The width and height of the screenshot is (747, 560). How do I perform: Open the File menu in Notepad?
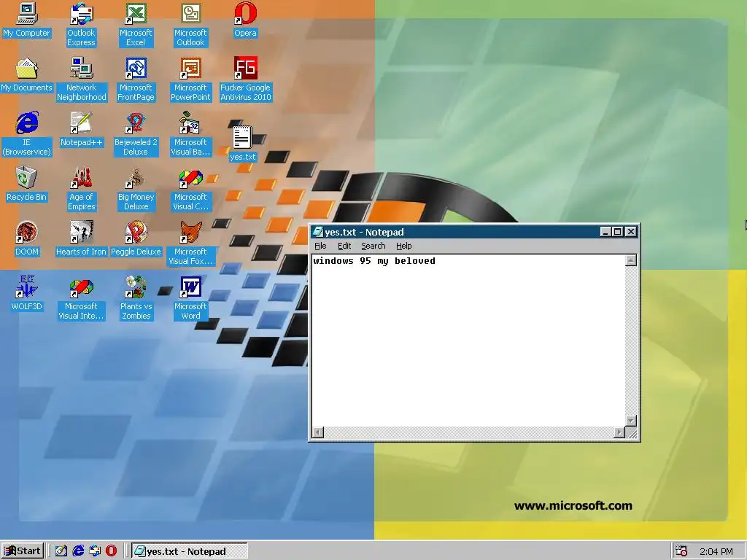click(x=321, y=246)
